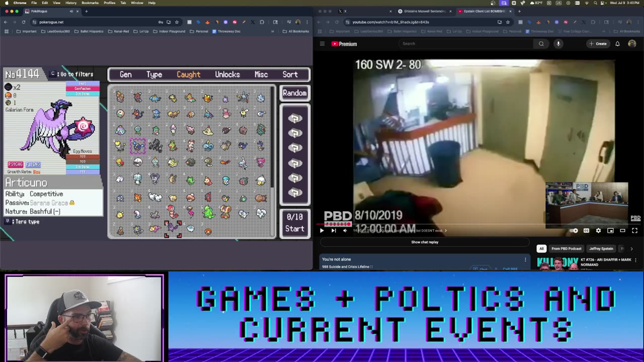Open options for crisis lifeline panel
This screenshot has height=362, width=644.
tap(525, 259)
